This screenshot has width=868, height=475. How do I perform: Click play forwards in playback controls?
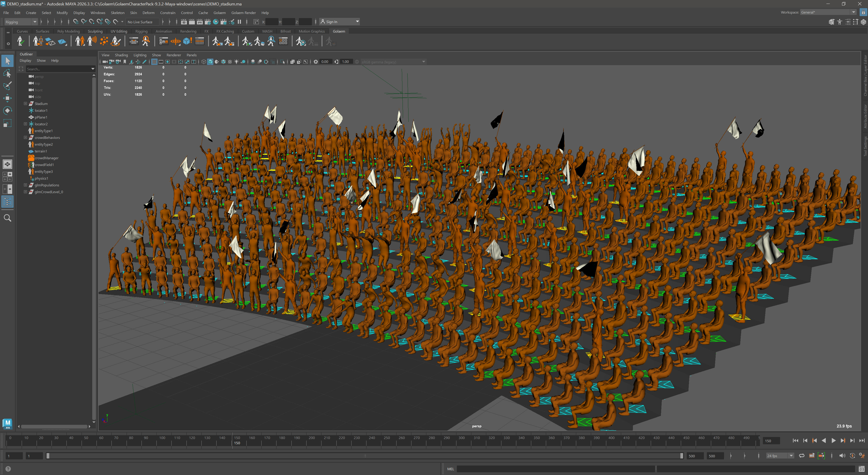[x=833, y=441]
